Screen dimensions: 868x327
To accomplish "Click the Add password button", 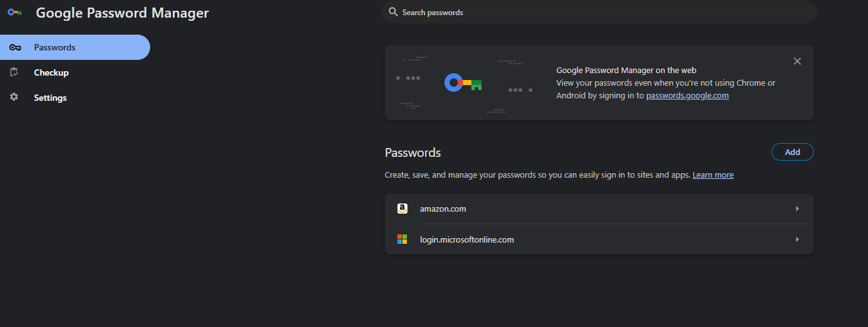I will pyautogui.click(x=792, y=152).
